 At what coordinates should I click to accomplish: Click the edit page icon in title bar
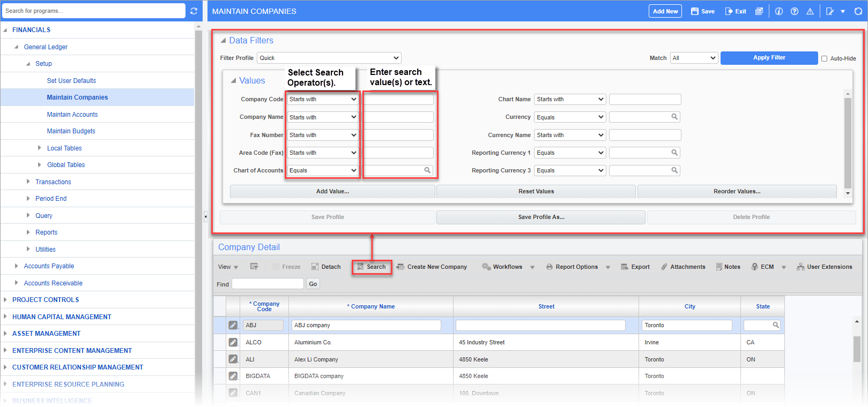830,11
